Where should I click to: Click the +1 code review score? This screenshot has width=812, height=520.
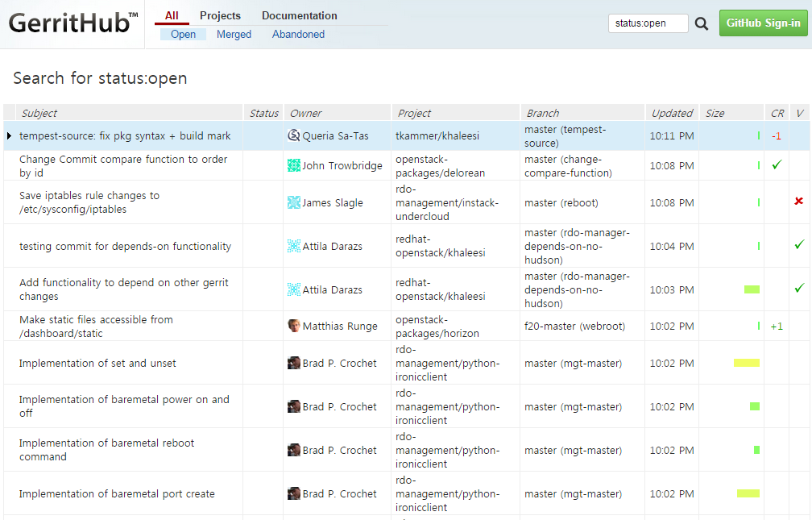point(777,327)
